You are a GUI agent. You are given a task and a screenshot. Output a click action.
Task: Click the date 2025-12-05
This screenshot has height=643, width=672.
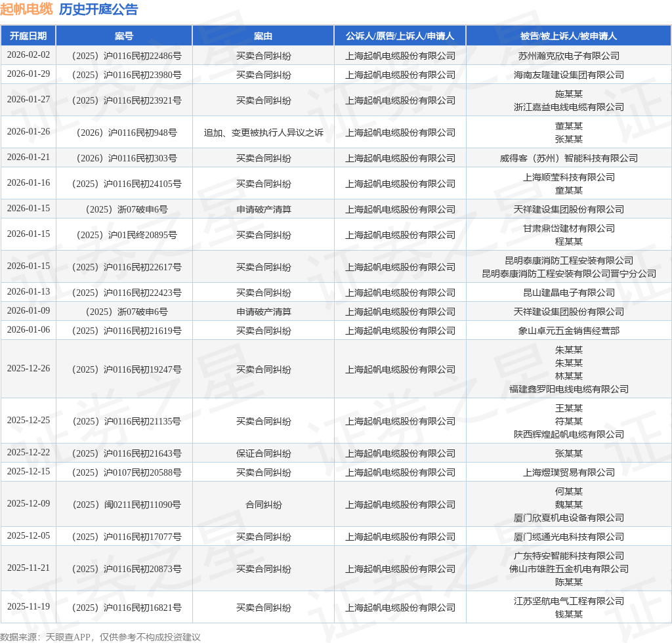coord(28,535)
